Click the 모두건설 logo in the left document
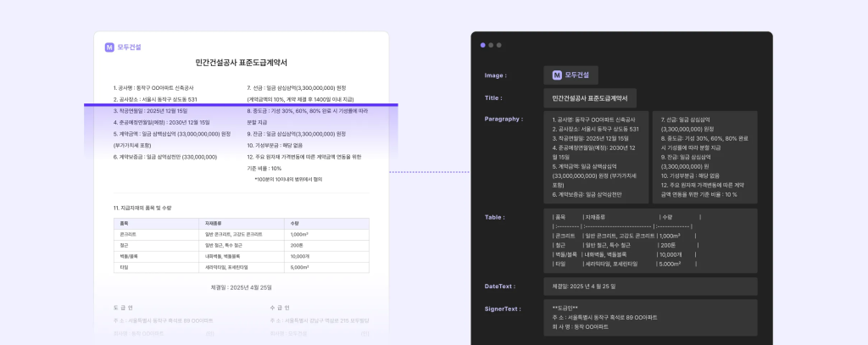Viewport: 868px width, 345px height. [124, 48]
